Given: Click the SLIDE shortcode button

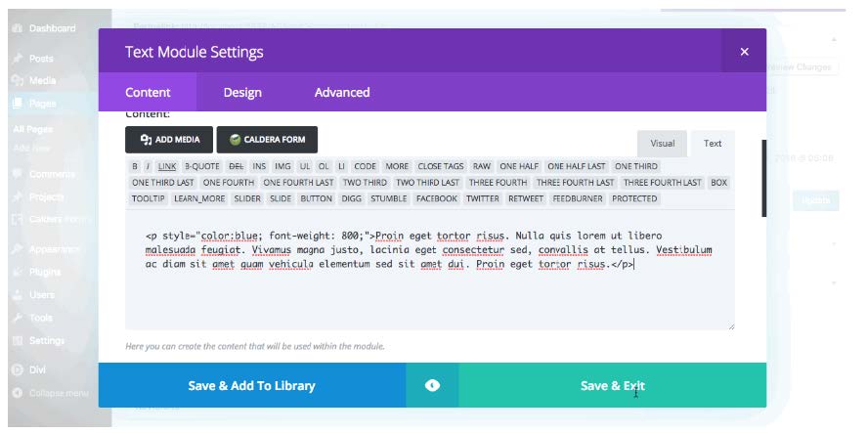Looking at the screenshot, I should point(281,198).
